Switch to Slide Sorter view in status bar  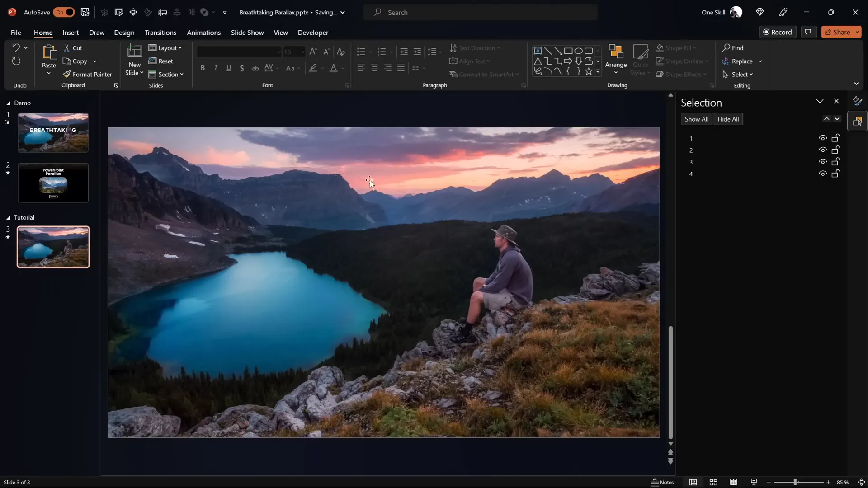coord(713,482)
